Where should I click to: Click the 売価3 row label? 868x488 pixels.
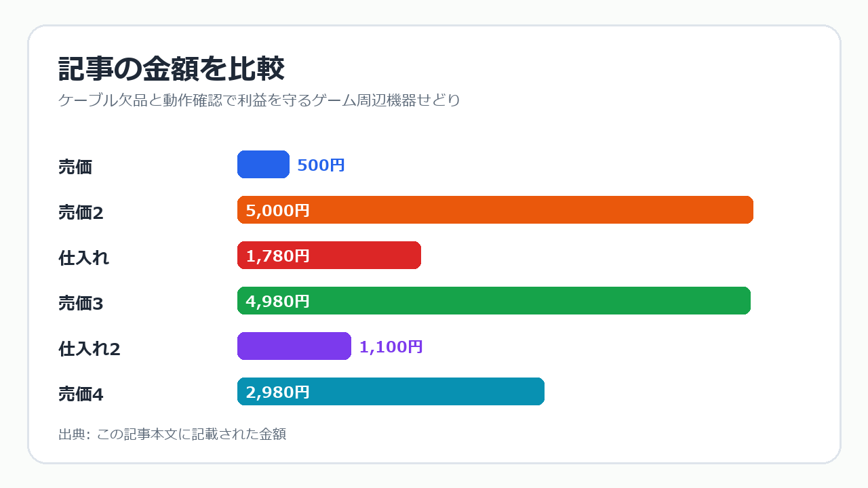81,303
